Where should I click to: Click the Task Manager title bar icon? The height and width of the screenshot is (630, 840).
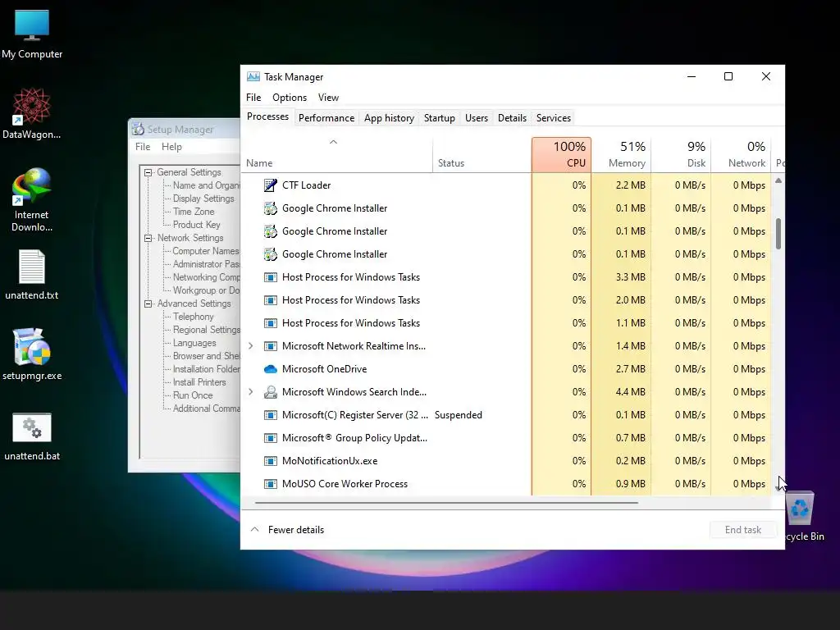(x=253, y=76)
